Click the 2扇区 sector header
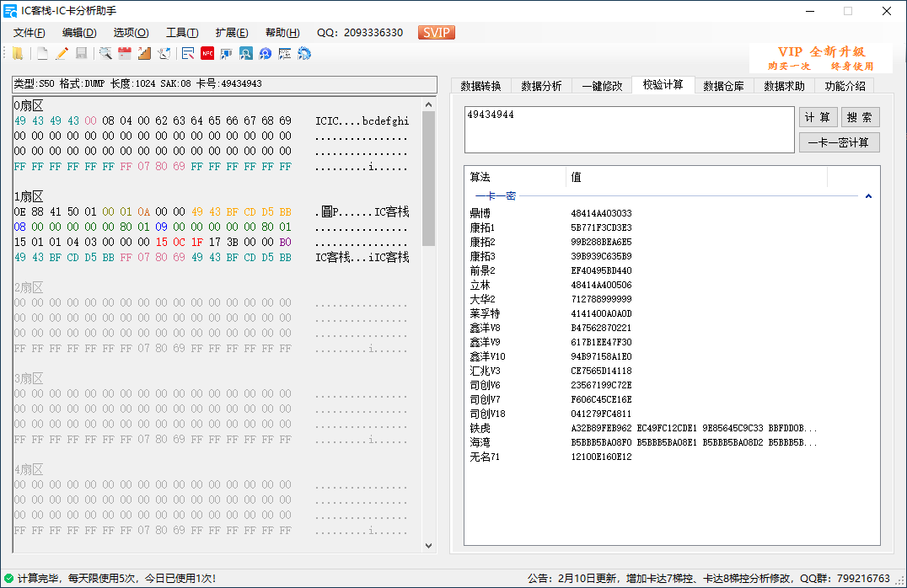This screenshot has width=907, height=588. 29,288
